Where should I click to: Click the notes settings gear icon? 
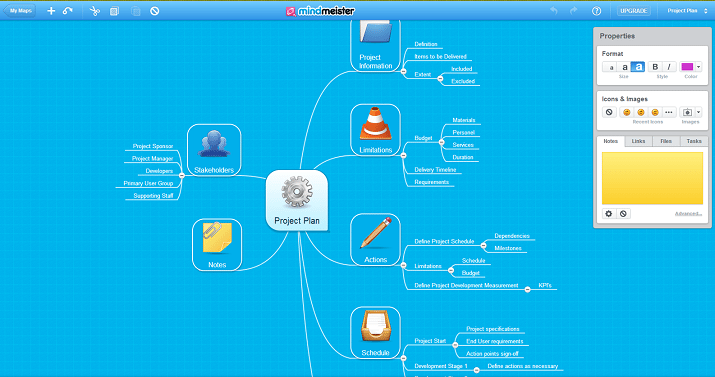(609, 213)
